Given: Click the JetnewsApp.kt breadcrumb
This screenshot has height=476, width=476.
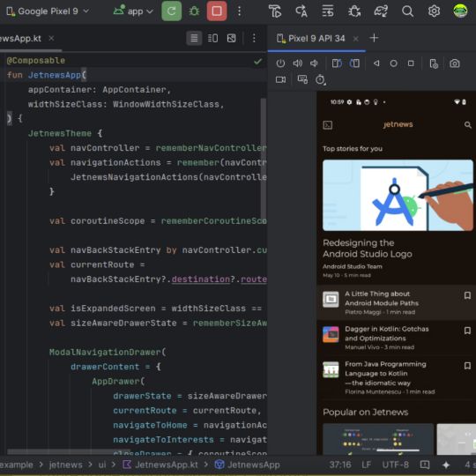Looking at the screenshot, I should point(160,465).
